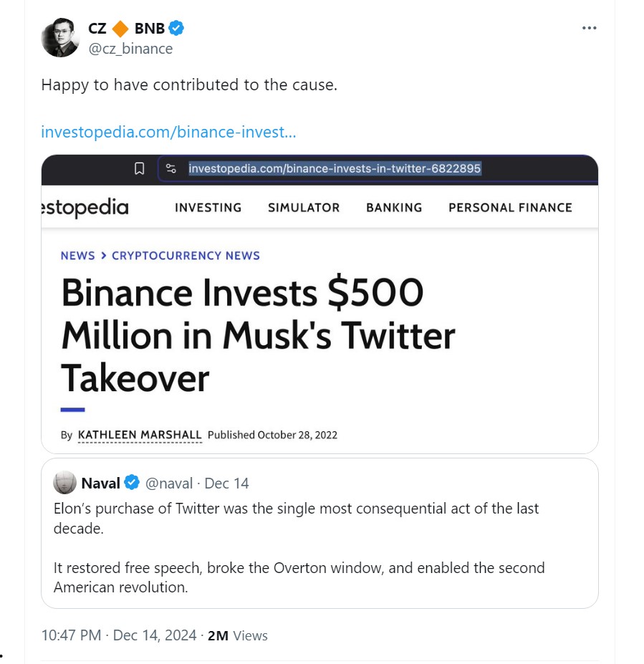
Task: Open the BANKING menu item
Action: point(394,208)
